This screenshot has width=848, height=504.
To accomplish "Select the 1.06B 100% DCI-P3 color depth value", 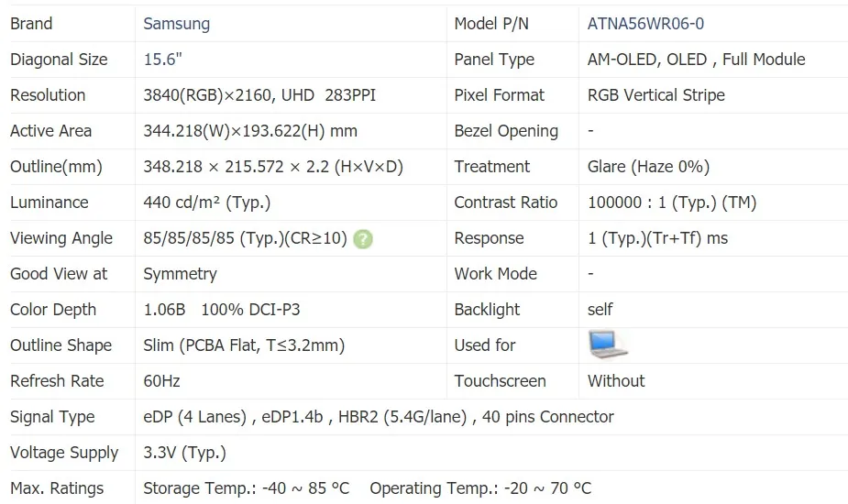I will click(x=221, y=310).
